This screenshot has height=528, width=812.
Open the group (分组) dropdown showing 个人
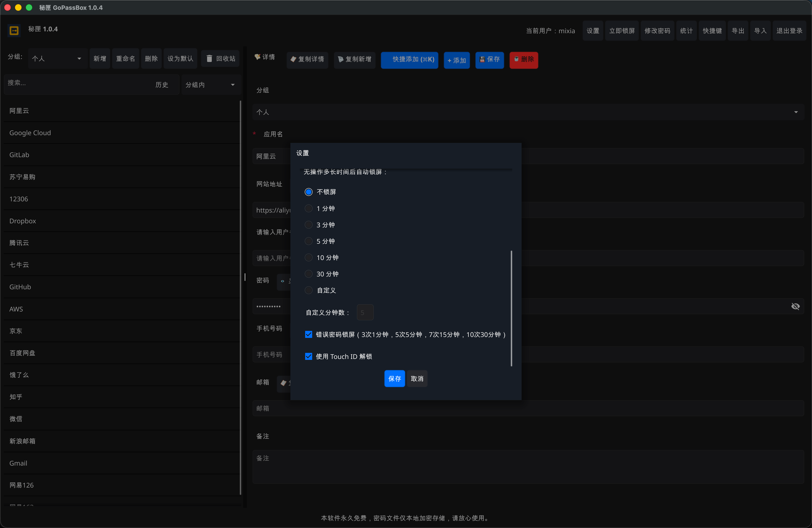point(57,59)
